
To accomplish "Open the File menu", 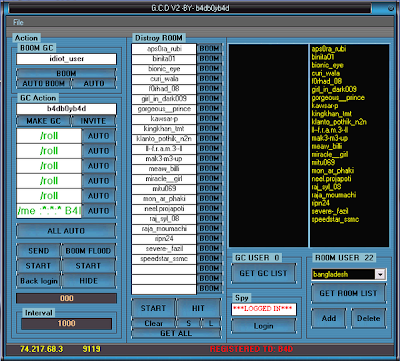I will pos(18,22).
